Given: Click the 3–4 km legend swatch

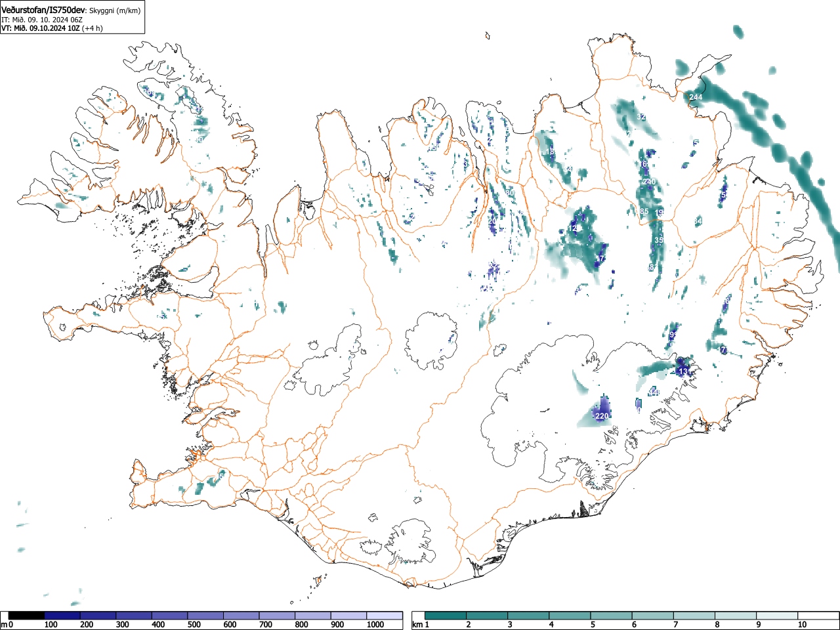Looking at the screenshot, I should point(528,616).
